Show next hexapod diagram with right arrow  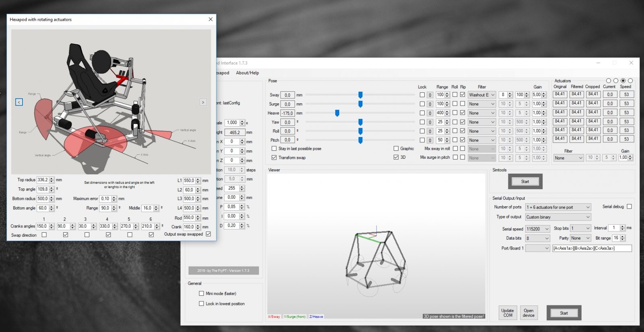click(x=203, y=102)
